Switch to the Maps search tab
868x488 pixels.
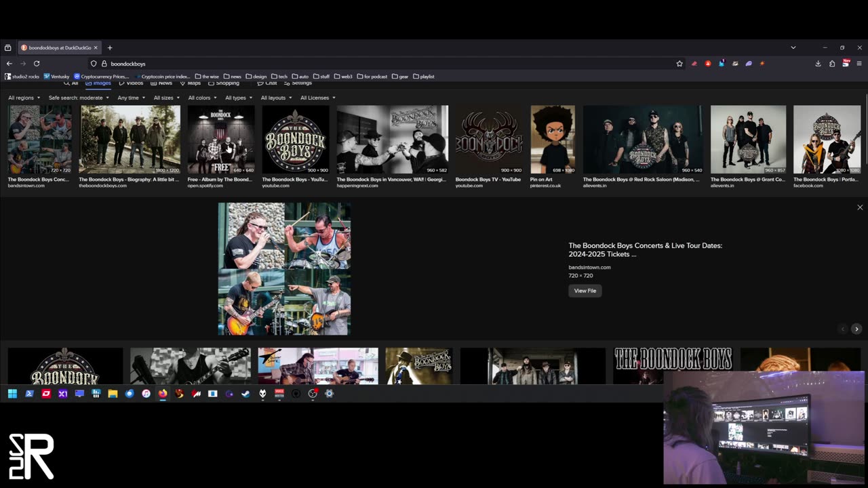[x=191, y=83]
